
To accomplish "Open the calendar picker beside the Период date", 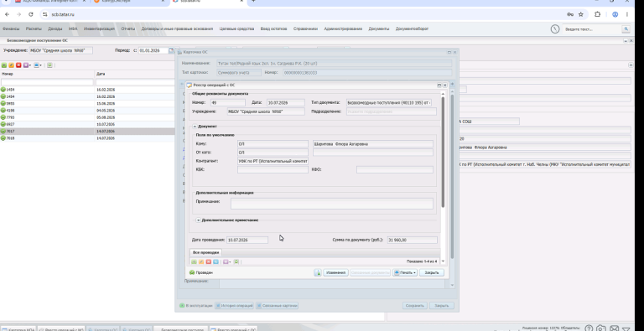I will tap(172, 50).
